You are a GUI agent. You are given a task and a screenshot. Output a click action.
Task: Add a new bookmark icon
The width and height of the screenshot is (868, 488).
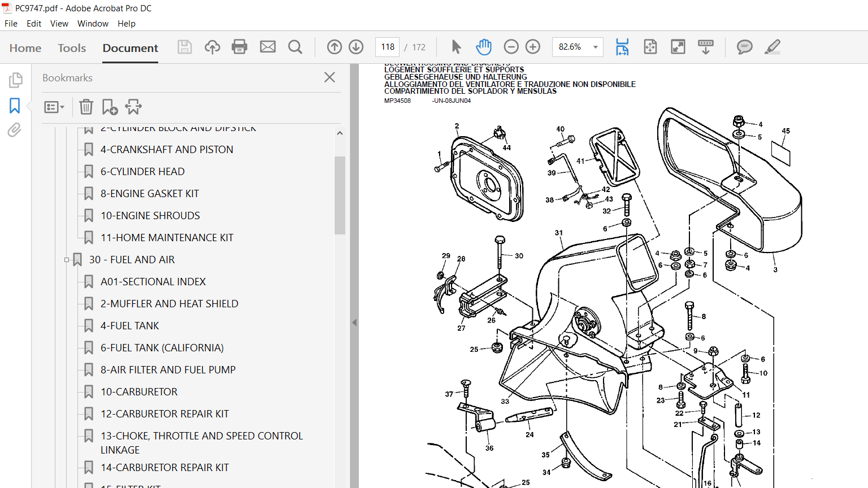110,107
